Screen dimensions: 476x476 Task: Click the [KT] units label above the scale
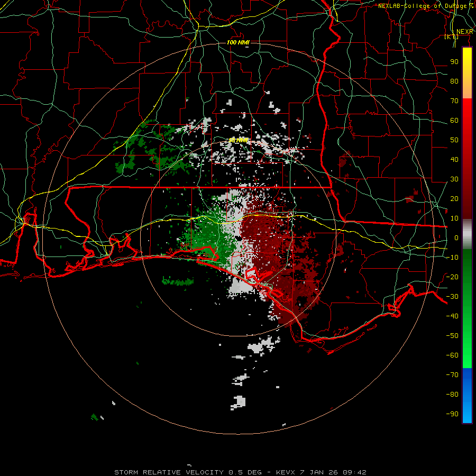pyautogui.click(x=452, y=37)
